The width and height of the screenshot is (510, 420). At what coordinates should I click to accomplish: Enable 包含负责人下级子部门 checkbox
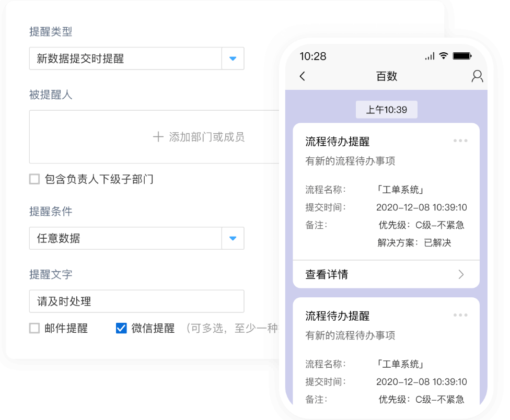(34, 180)
